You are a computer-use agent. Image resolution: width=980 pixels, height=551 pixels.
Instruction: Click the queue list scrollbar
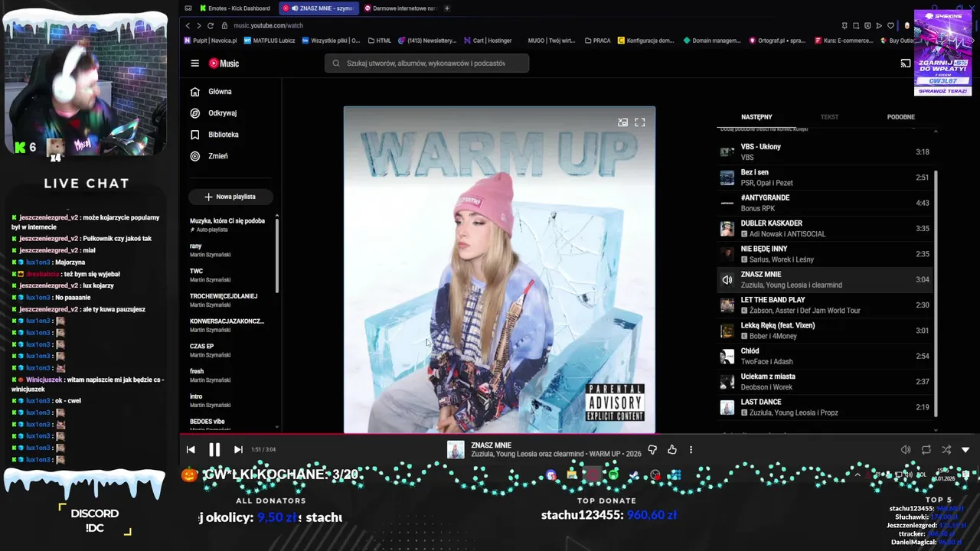pos(936,295)
